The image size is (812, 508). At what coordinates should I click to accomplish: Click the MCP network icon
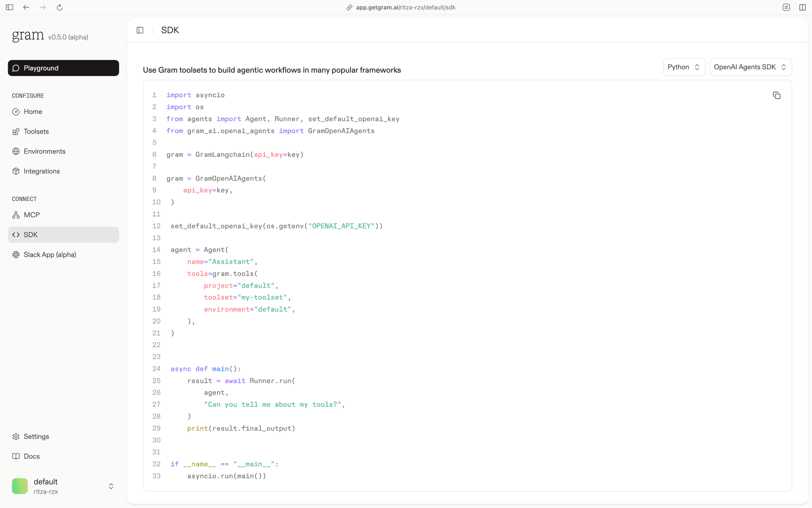coord(16,215)
